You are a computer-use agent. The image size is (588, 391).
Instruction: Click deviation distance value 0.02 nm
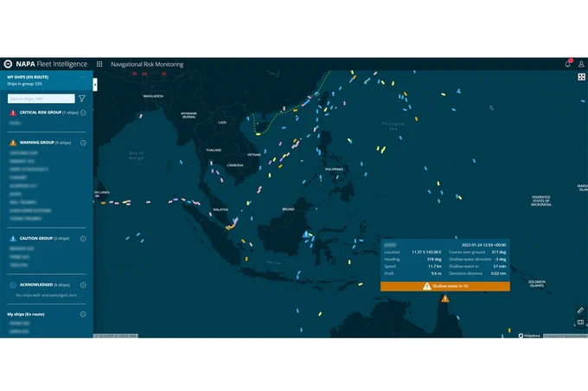498,273
